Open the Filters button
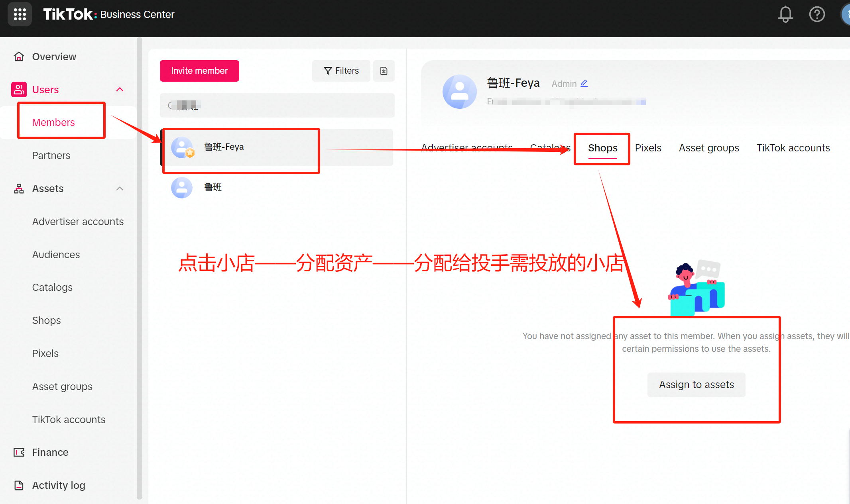Viewport: 850px width, 504px height. click(341, 71)
